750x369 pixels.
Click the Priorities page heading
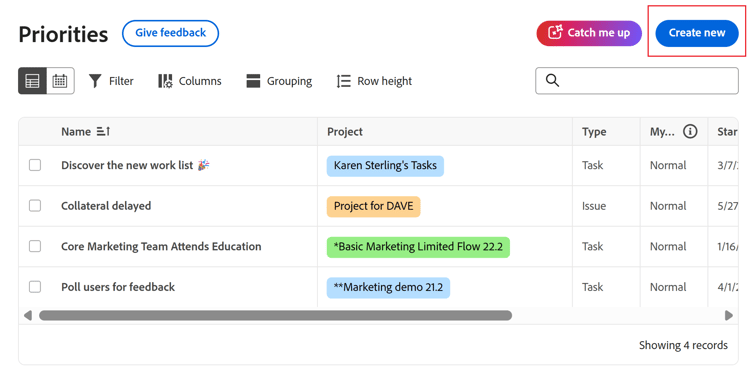pos(63,34)
